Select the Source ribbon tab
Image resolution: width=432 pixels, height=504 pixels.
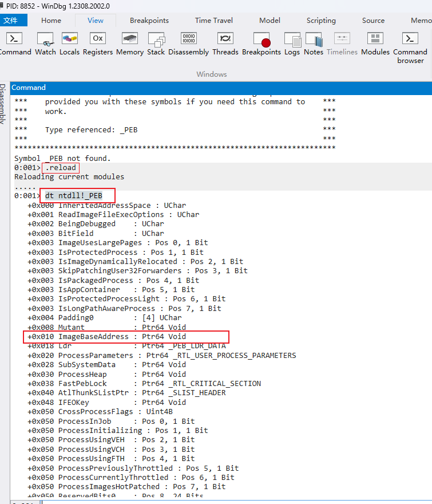[x=373, y=20]
